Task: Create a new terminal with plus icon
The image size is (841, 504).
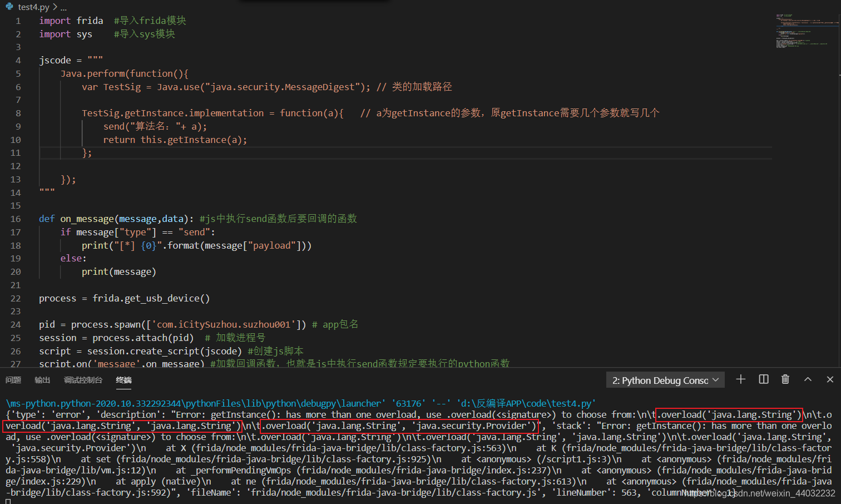Action: point(740,379)
